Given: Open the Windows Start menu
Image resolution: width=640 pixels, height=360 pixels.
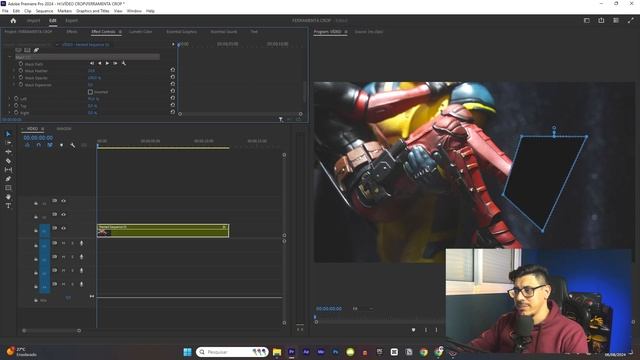Looking at the screenshot, I should (187, 352).
